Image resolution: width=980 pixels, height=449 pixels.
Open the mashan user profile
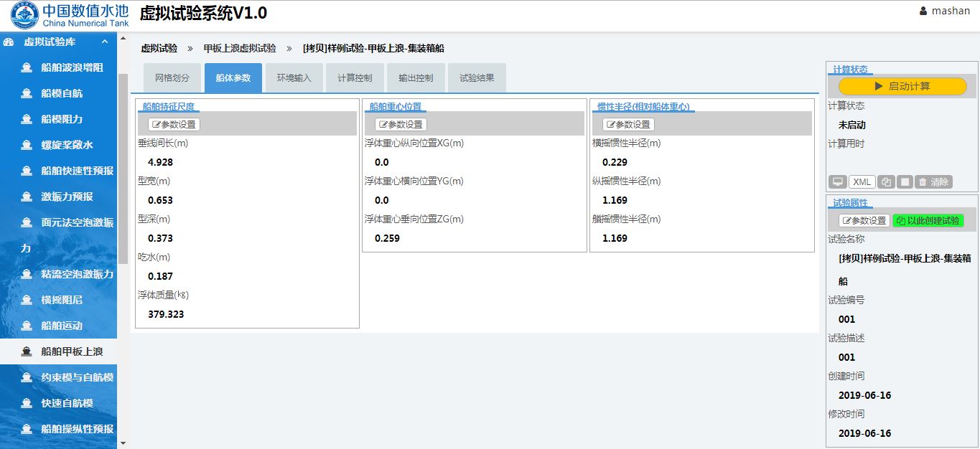click(944, 11)
